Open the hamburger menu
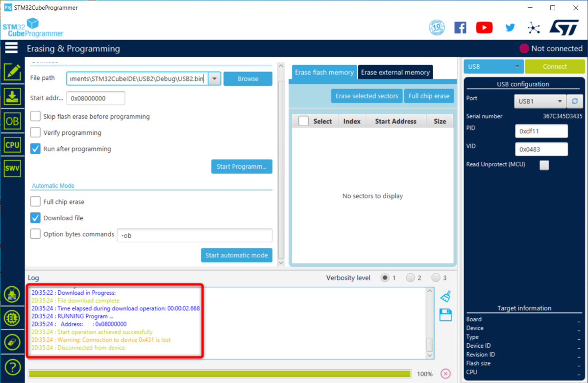Viewport: 588px width, 383px height. [x=11, y=48]
